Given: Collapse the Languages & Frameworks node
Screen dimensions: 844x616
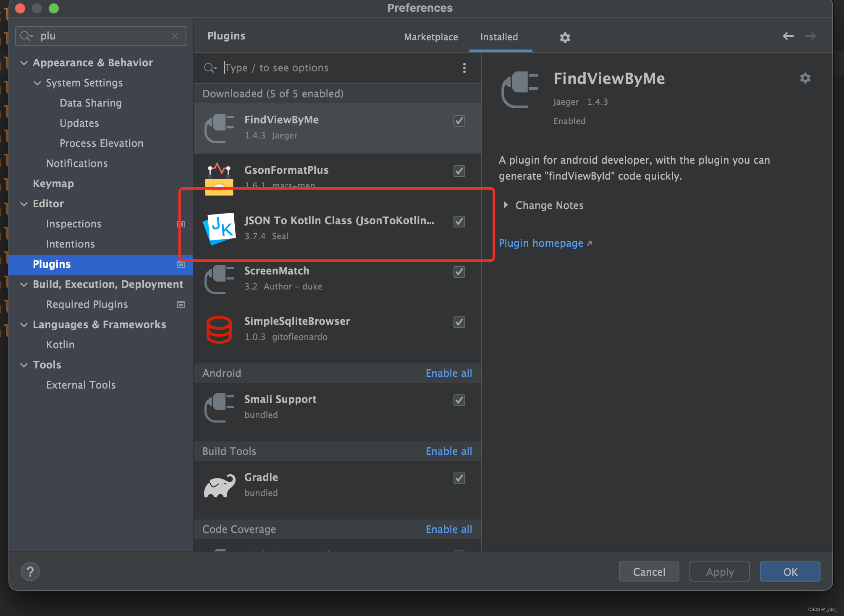Looking at the screenshot, I should pos(24,325).
